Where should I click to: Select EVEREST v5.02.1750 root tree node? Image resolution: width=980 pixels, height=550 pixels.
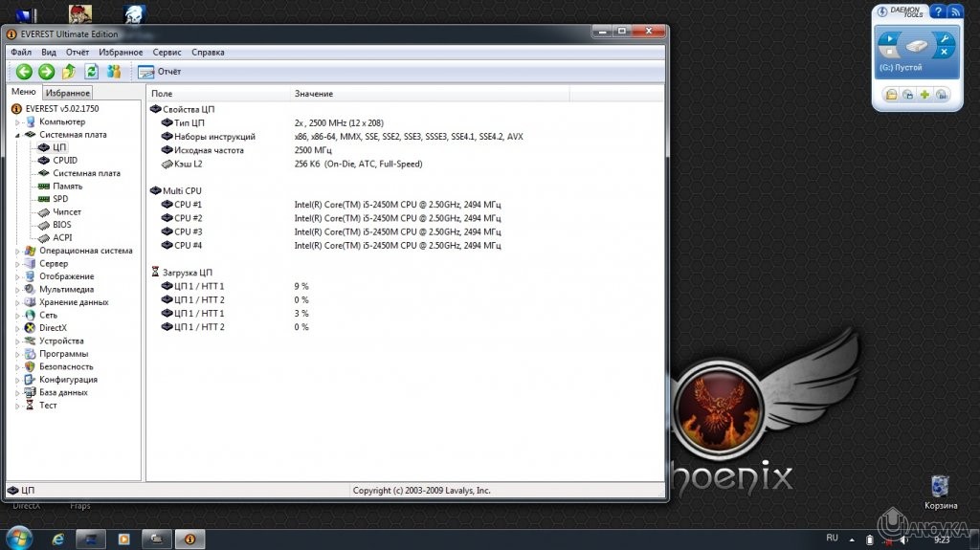pyautogui.click(x=55, y=109)
